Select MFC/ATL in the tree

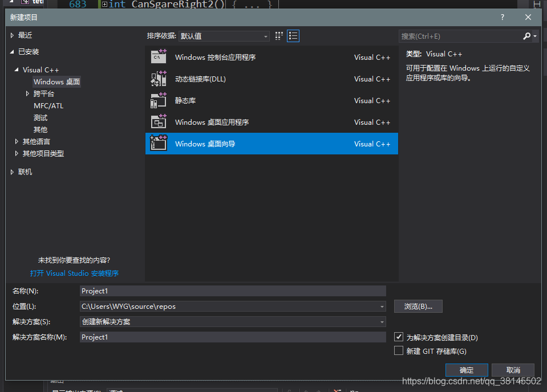click(x=48, y=105)
